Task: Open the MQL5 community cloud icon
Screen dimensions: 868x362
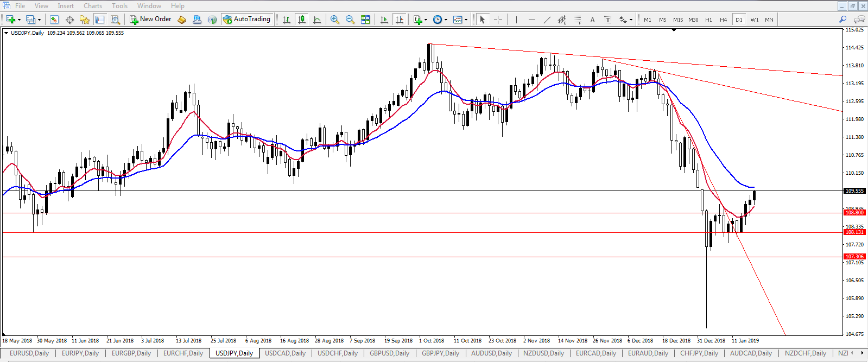Action: coord(197,20)
